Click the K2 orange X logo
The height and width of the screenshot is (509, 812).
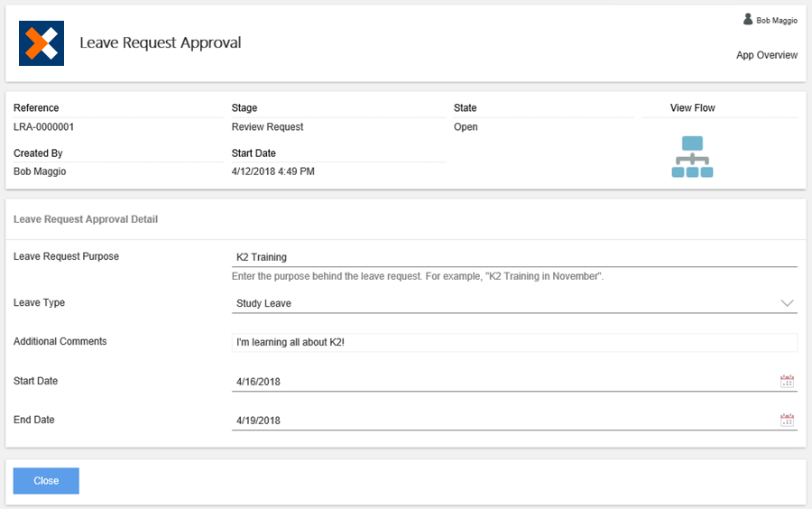[x=42, y=43]
